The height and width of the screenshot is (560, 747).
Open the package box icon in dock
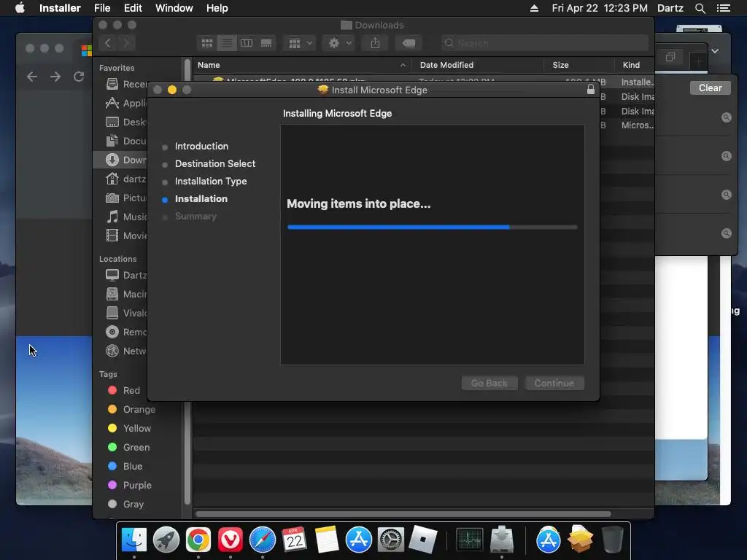point(580,539)
